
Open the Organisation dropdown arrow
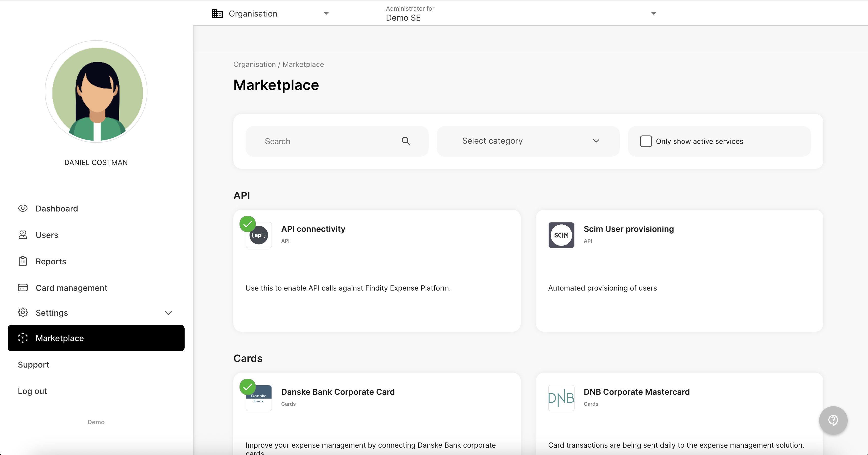click(x=326, y=13)
